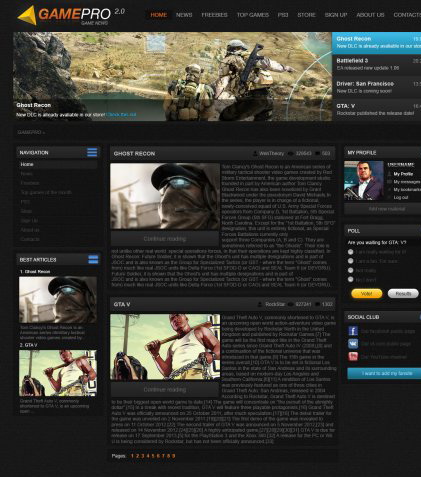Open the Facebook icon in Social Club
The image size is (421, 477).
coord(353,331)
